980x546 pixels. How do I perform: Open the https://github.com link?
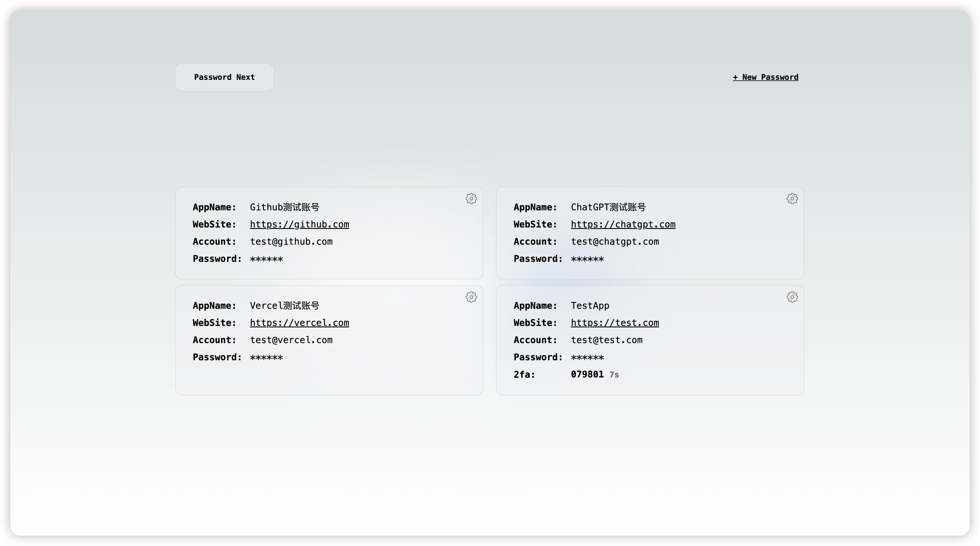coord(299,224)
